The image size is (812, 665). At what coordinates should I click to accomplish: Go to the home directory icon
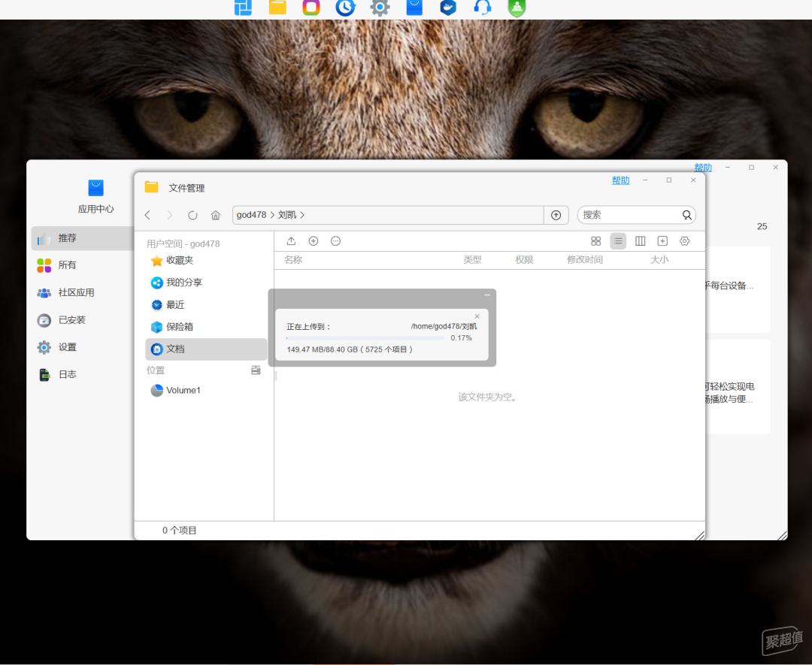(x=216, y=215)
